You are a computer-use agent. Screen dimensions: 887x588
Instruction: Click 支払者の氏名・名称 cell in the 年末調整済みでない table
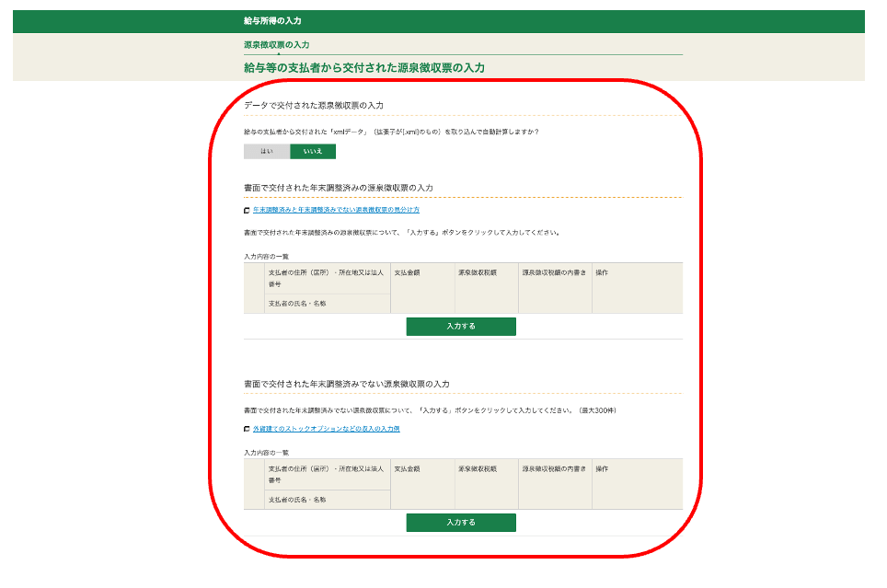(x=297, y=500)
